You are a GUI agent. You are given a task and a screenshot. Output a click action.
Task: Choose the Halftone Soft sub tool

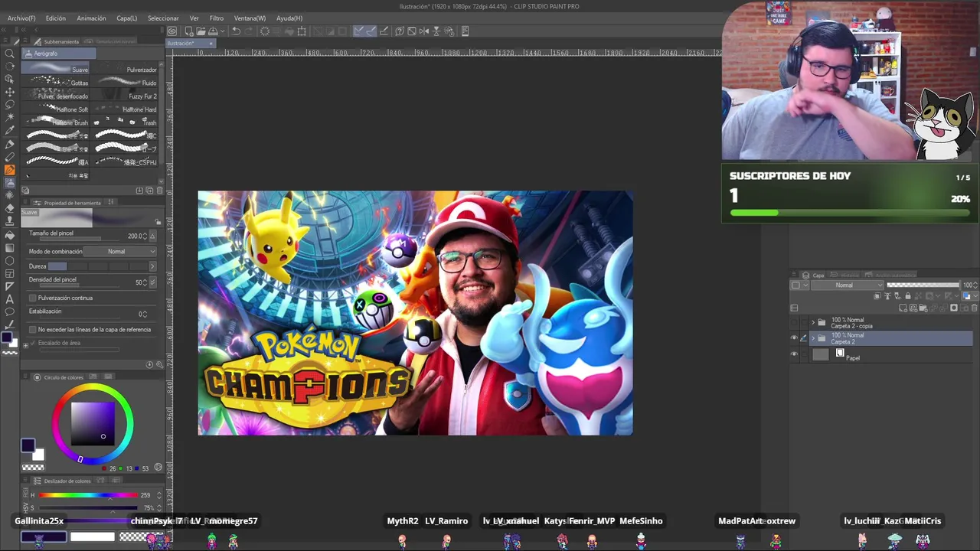(55, 109)
